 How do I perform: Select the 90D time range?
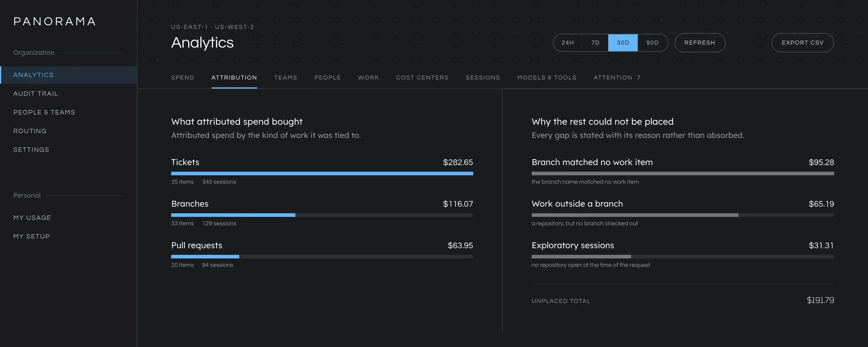[x=652, y=43]
